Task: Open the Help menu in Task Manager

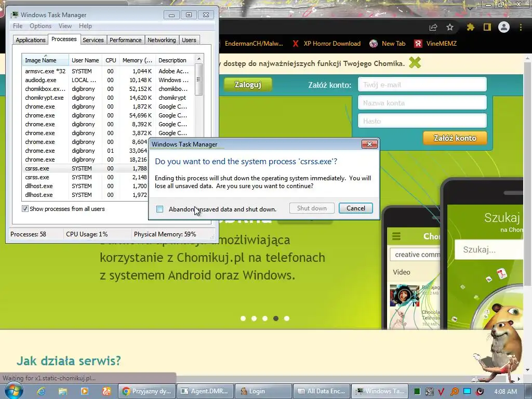Action: [85, 26]
